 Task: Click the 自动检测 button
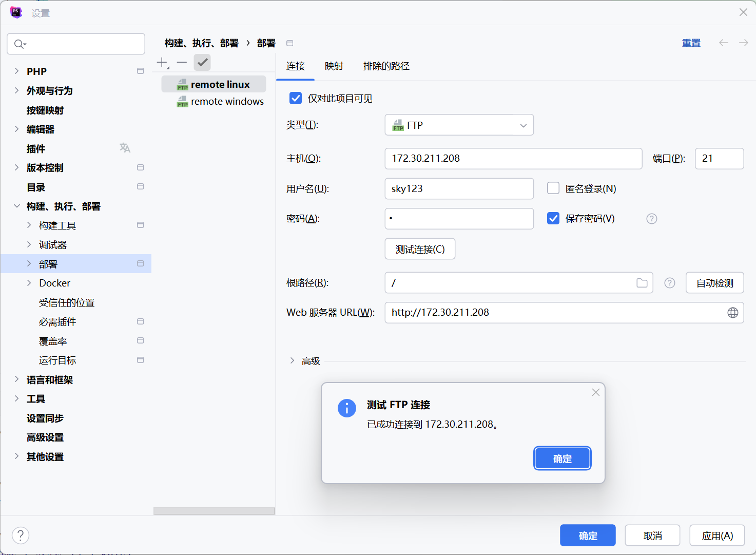pos(714,283)
